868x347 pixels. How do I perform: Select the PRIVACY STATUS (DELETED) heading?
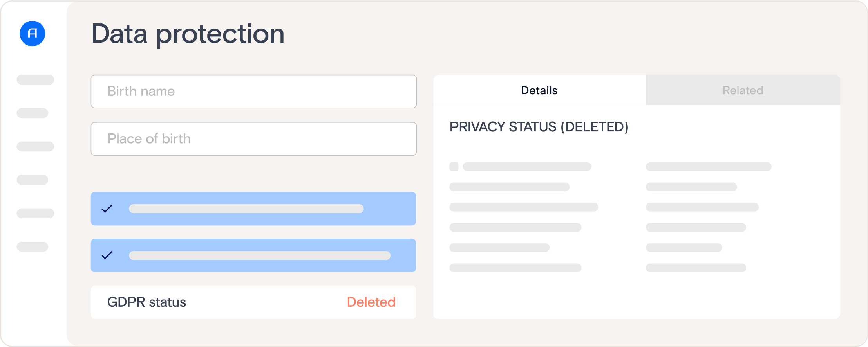click(539, 127)
